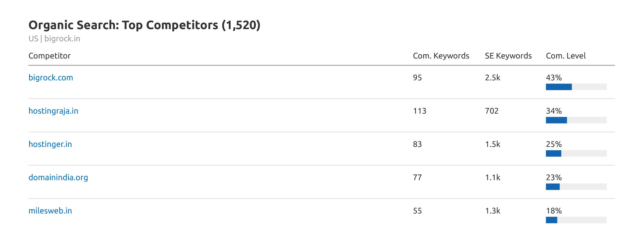Open the hostinger.in competitor link
Image resolution: width=644 pixels, height=247 pixels.
[50, 144]
